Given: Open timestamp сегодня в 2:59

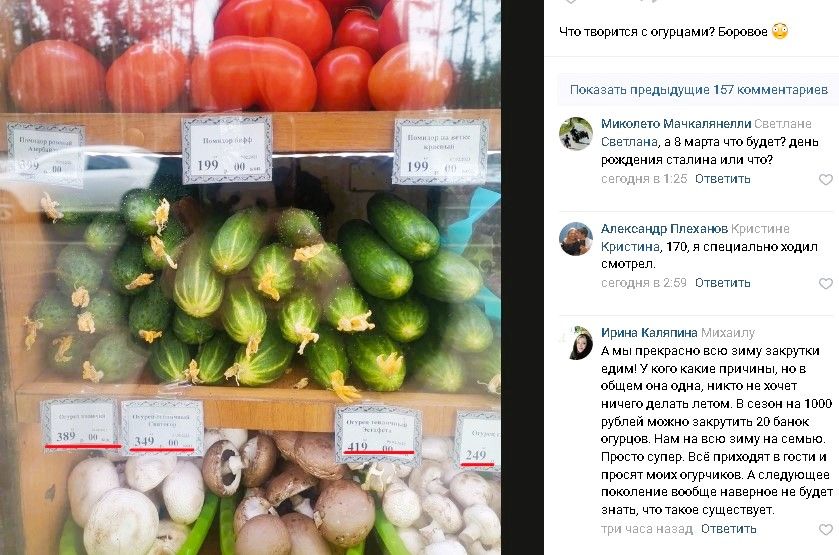Looking at the screenshot, I should click(644, 283).
